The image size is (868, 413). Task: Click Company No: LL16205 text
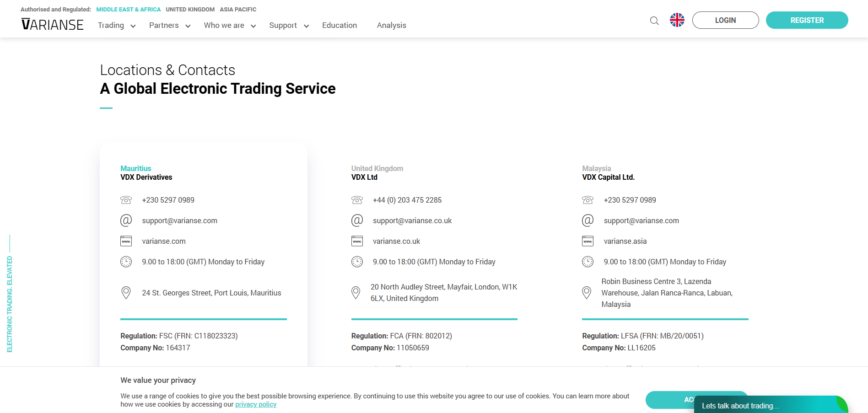(619, 348)
